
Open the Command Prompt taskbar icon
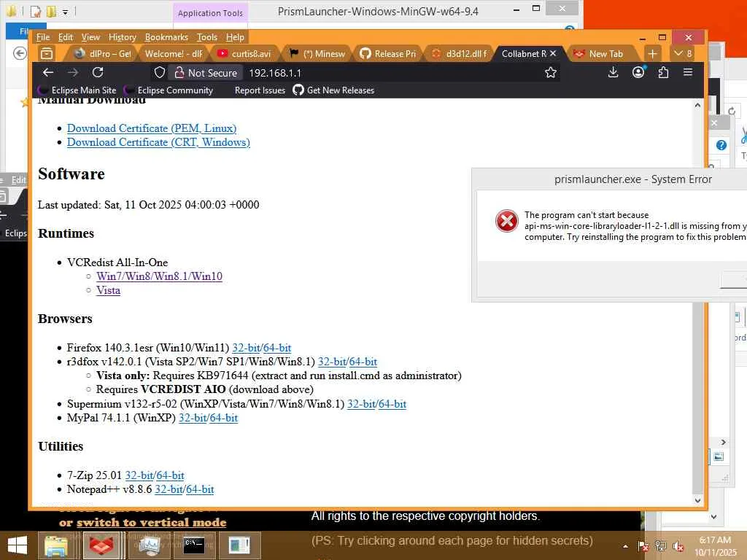[x=194, y=545]
